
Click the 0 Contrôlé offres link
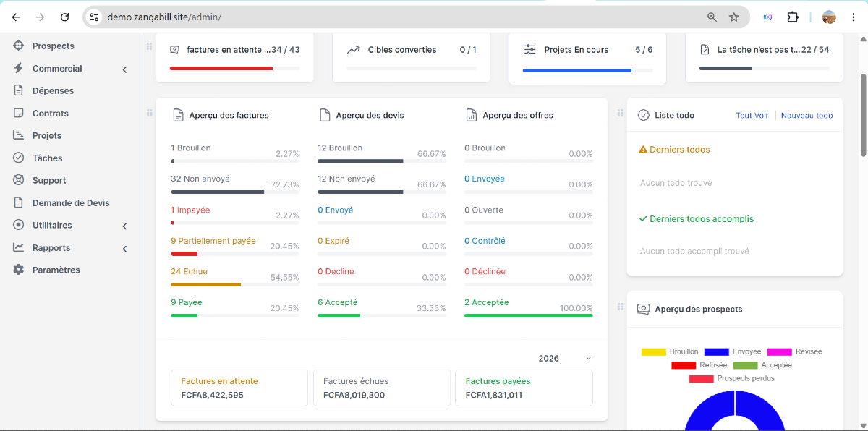click(x=485, y=241)
